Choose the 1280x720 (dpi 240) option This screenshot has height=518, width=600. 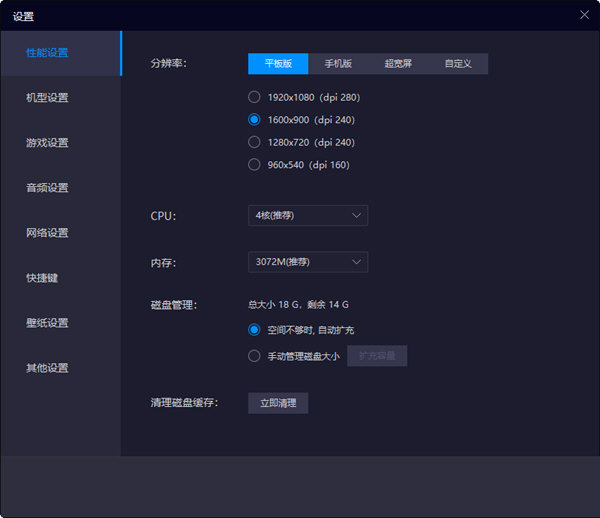pos(254,143)
